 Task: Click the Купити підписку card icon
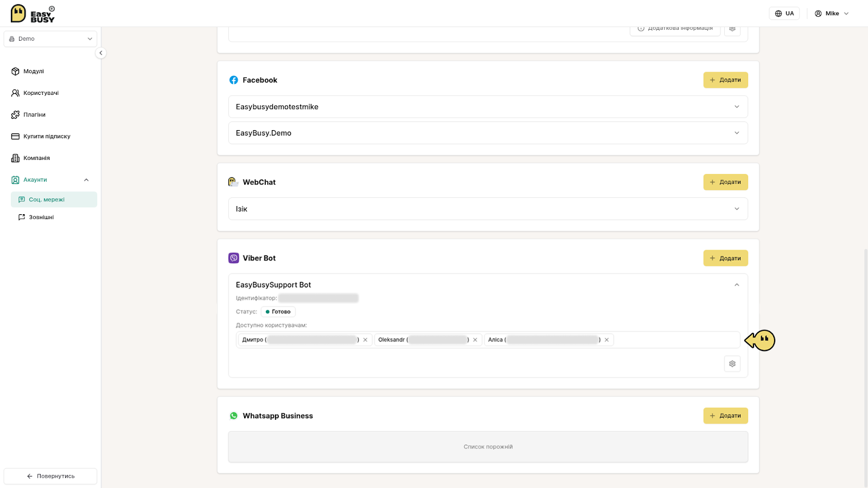[x=15, y=137]
